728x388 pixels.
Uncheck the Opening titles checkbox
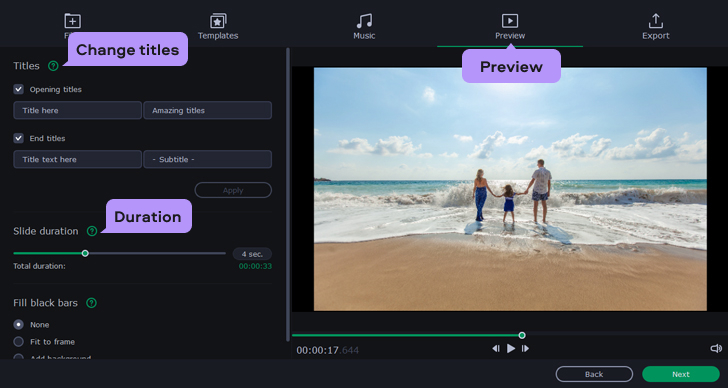coord(19,90)
